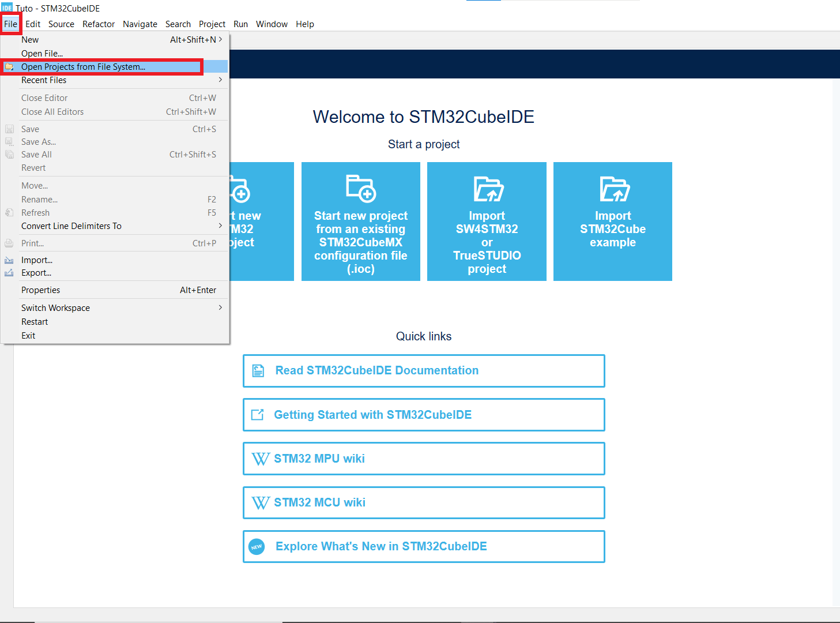Choose Exit in File menu

click(x=115, y=336)
